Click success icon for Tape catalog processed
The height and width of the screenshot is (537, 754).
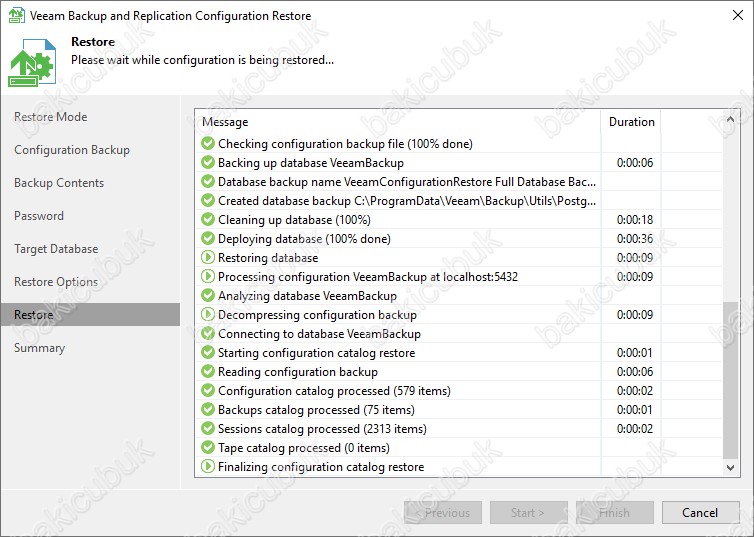[208, 447]
